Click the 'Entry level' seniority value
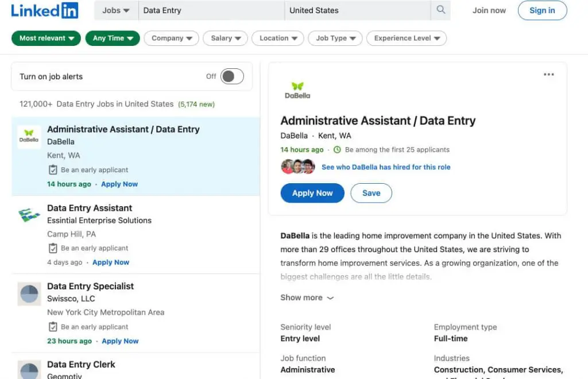Screen dimensions: 588x379 (x=300, y=338)
